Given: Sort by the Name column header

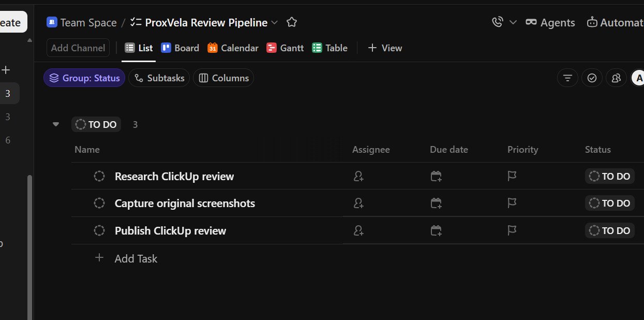Looking at the screenshot, I should 87,149.
